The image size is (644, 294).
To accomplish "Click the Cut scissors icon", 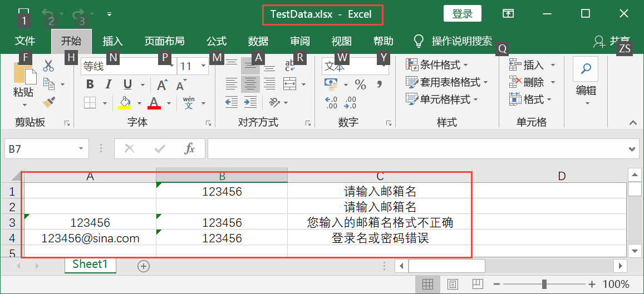I will (x=48, y=66).
